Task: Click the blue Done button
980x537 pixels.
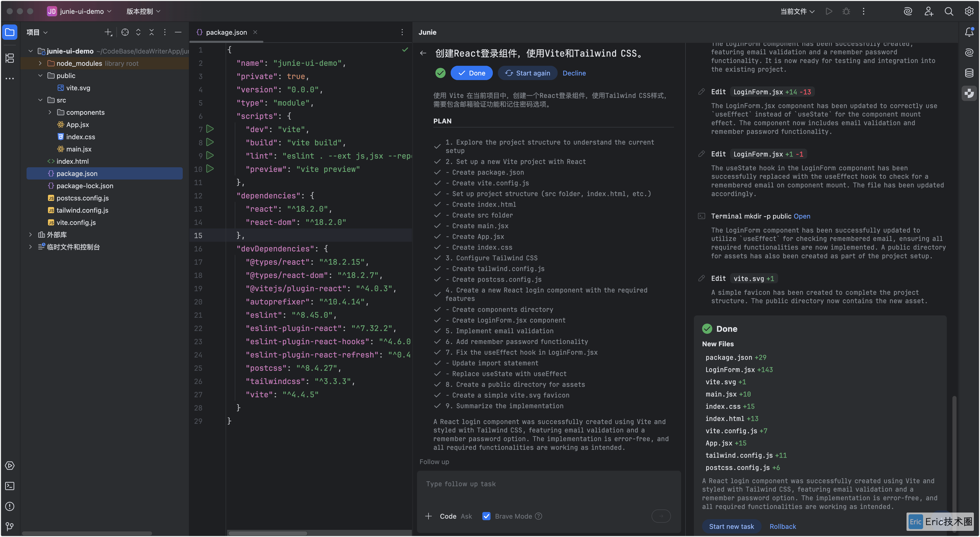Action: pos(471,73)
